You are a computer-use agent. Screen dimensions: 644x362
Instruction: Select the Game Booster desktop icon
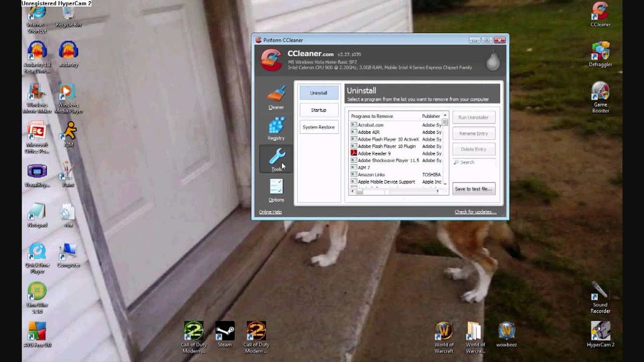(x=600, y=98)
